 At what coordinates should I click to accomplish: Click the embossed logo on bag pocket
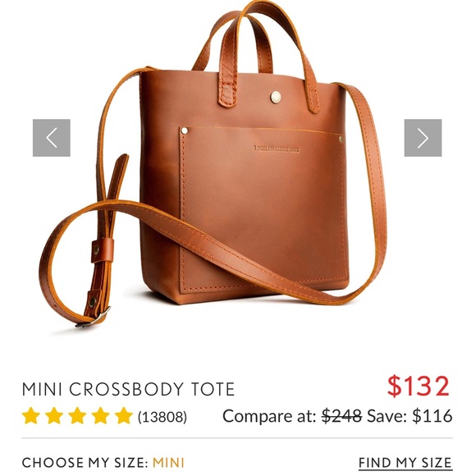[x=276, y=149]
